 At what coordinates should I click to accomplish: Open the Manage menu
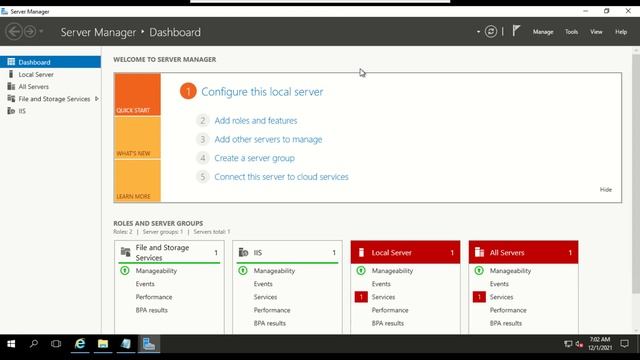[x=543, y=32]
